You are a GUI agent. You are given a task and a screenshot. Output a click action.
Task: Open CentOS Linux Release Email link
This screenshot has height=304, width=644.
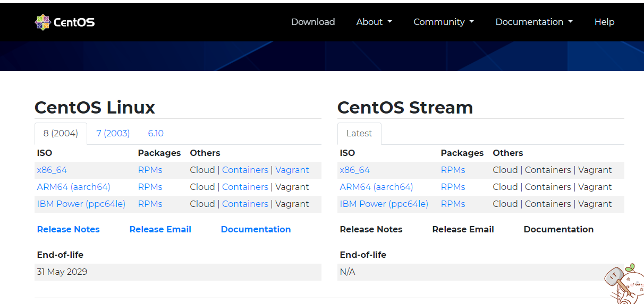click(160, 229)
